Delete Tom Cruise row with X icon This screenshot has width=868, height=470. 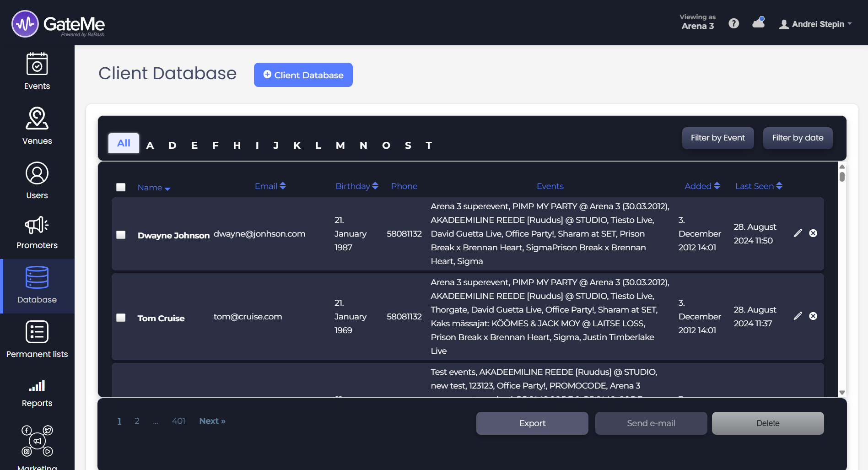click(813, 316)
